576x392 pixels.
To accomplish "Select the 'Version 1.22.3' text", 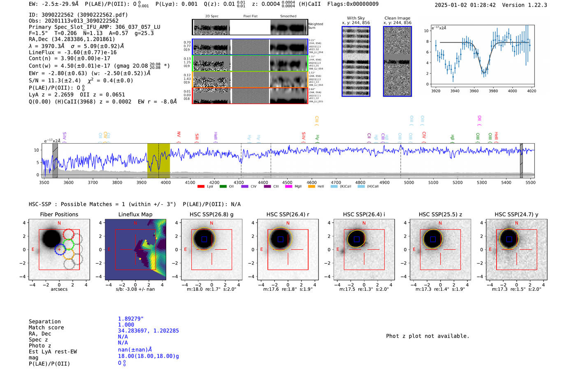I will (525, 5).
